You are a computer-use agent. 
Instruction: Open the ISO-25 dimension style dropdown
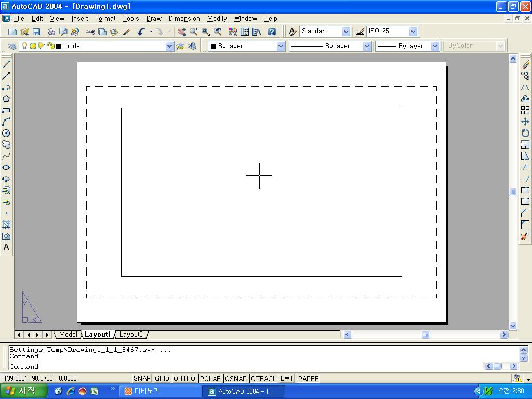click(413, 32)
